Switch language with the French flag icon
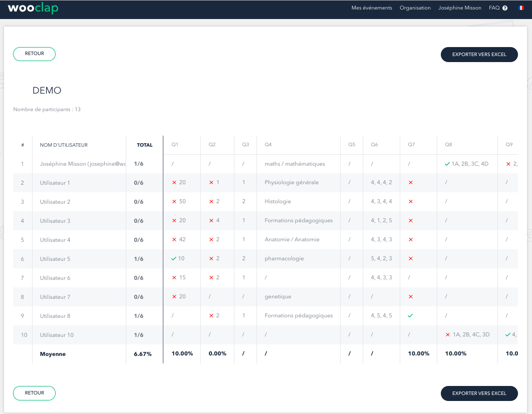 [521, 8]
